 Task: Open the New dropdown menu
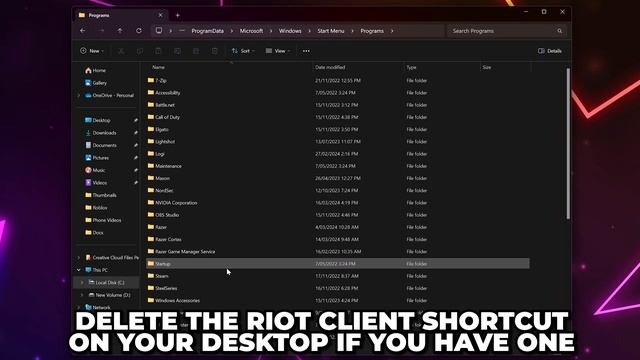coord(92,51)
